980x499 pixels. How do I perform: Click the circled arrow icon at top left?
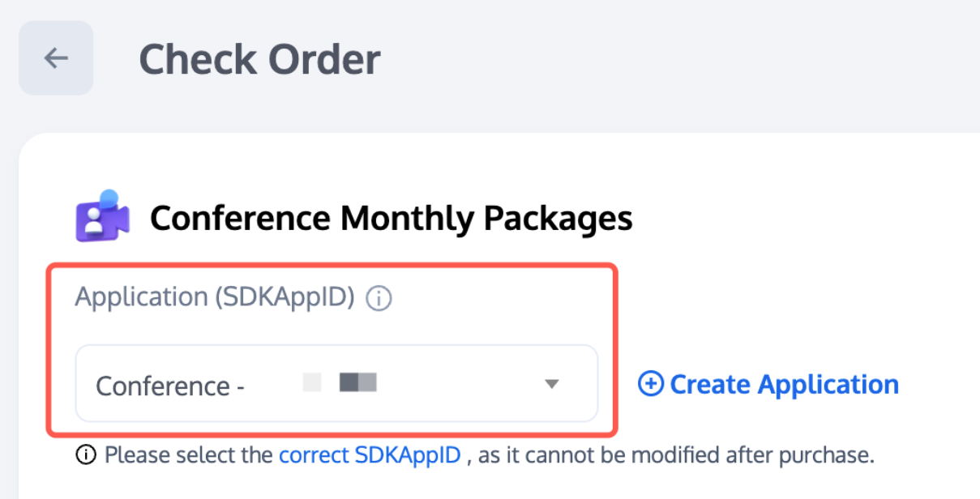click(54, 58)
